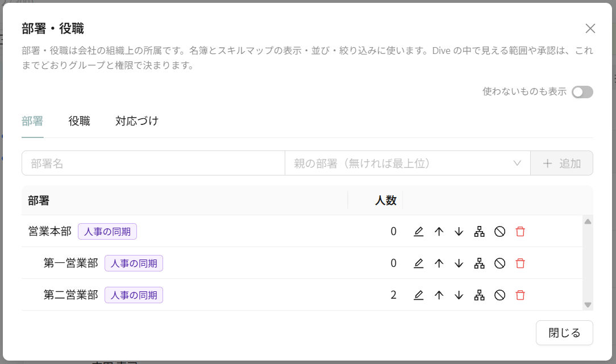Viewport: 616px width, 364px height.
Task: Switch to the 役職 tab
Action: pyautogui.click(x=80, y=121)
